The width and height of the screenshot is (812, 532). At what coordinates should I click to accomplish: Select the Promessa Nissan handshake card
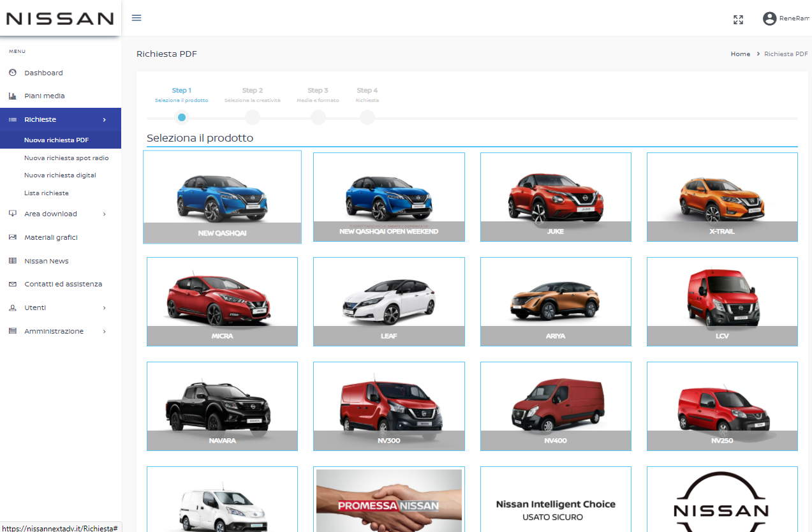coord(389,499)
